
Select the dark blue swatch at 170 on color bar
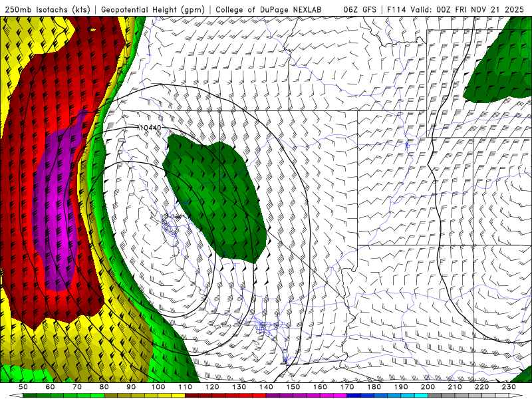tap(354, 396)
